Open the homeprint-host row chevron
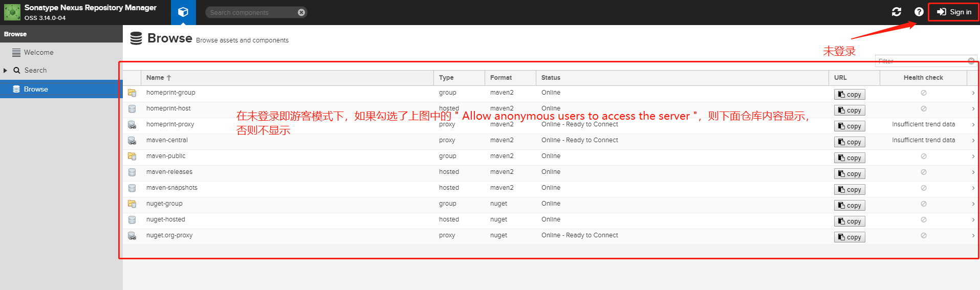Screen dimensions: 980x290 pos(973,109)
